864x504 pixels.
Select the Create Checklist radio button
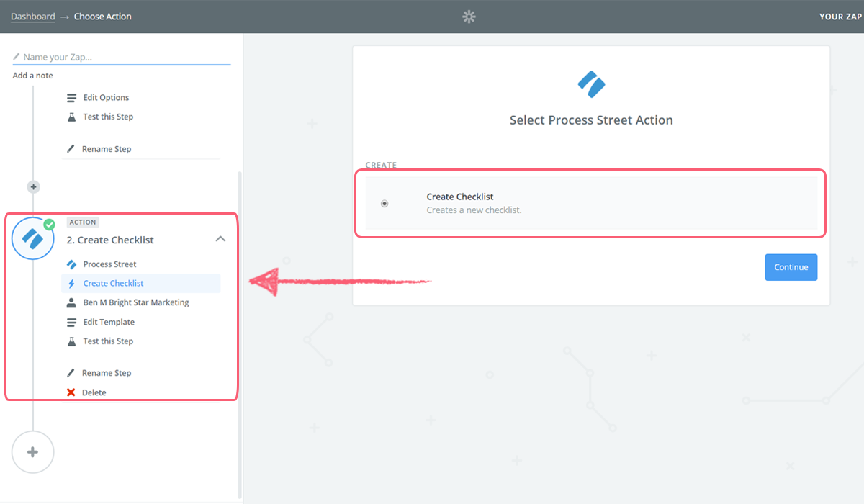[384, 204]
